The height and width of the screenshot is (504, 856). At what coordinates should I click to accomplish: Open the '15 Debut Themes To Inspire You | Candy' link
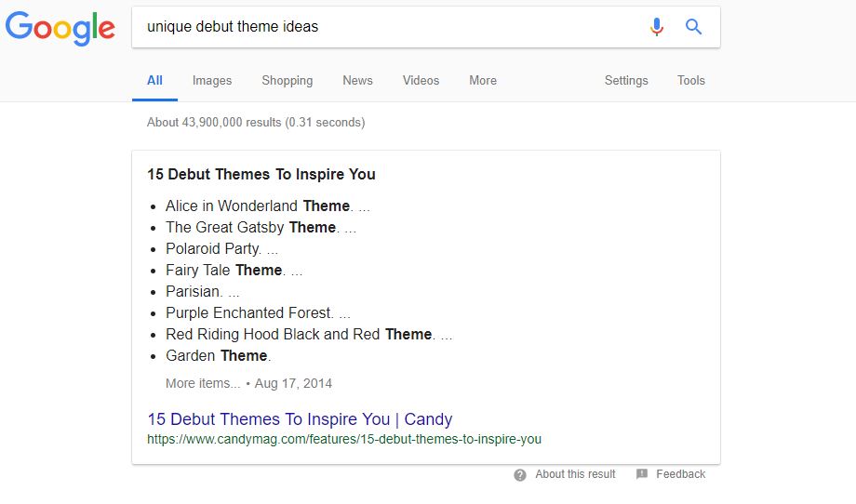[300, 419]
